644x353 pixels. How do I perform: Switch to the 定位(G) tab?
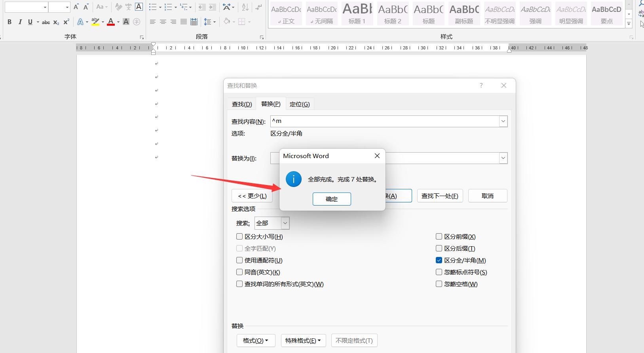(x=300, y=104)
